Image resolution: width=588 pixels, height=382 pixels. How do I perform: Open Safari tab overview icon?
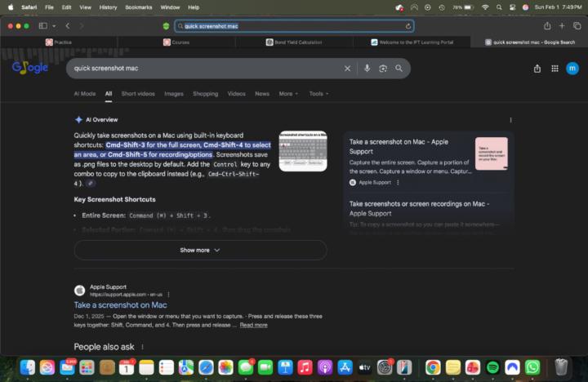pyautogui.click(x=577, y=26)
